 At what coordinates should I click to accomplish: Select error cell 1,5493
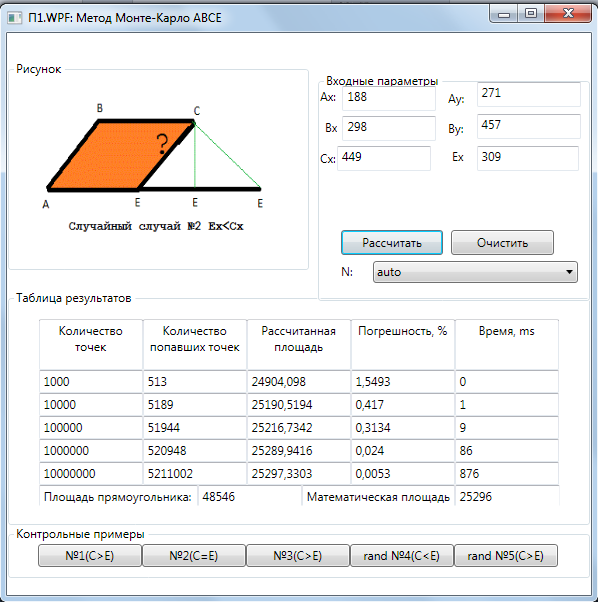tap(403, 382)
